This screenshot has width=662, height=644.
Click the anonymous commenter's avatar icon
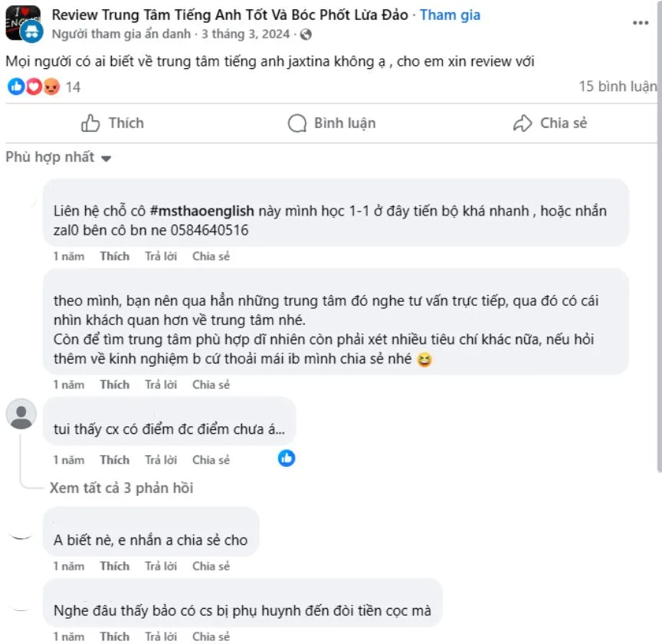coord(23,414)
